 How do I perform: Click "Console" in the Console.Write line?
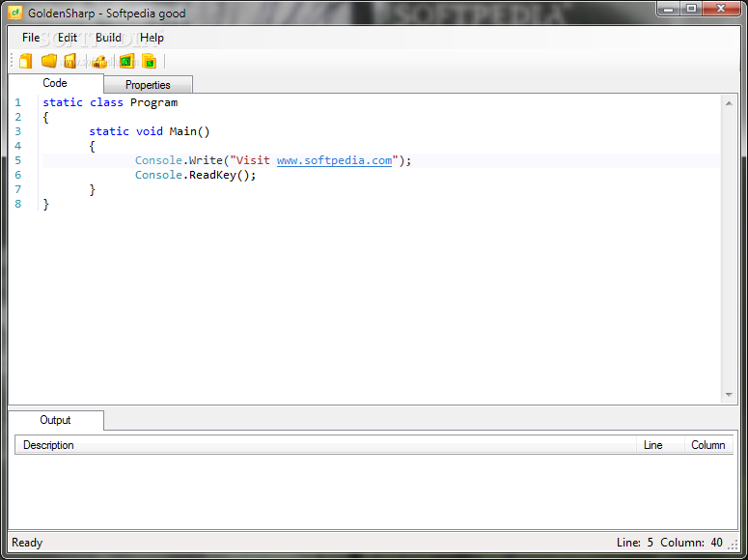tap(158, 160)
